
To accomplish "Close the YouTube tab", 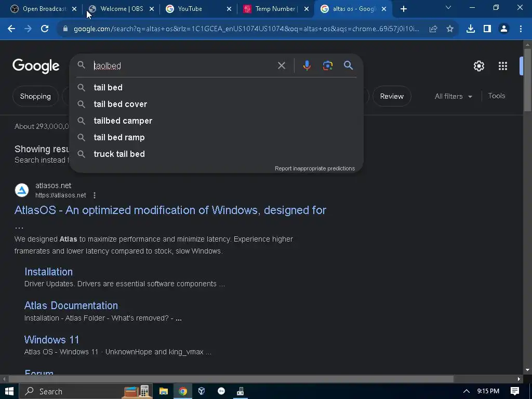I will point(229,9).
